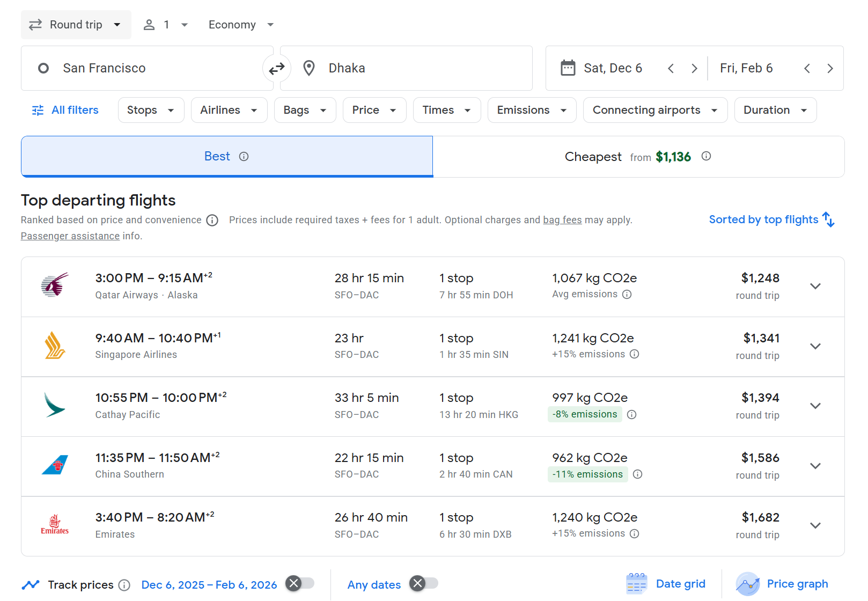This screenshot has width=868, height=601.
Task: Go to next return date
Action: point(830,69)
